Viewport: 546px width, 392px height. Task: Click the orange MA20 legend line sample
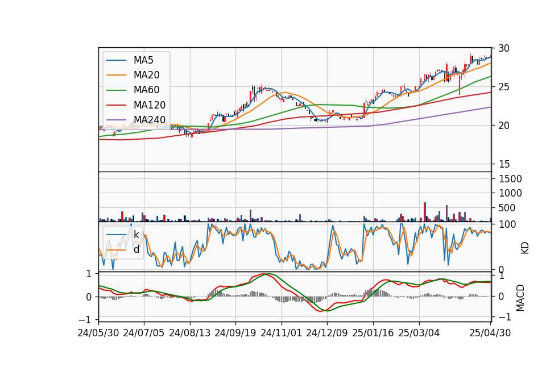point(116,75)
